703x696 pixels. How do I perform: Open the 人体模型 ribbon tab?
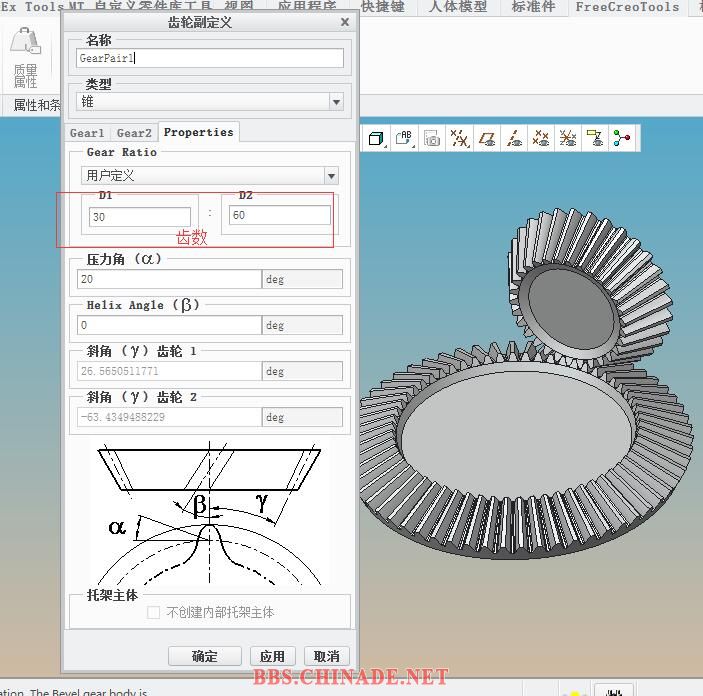pyautogui.click(x=458, y=7)
